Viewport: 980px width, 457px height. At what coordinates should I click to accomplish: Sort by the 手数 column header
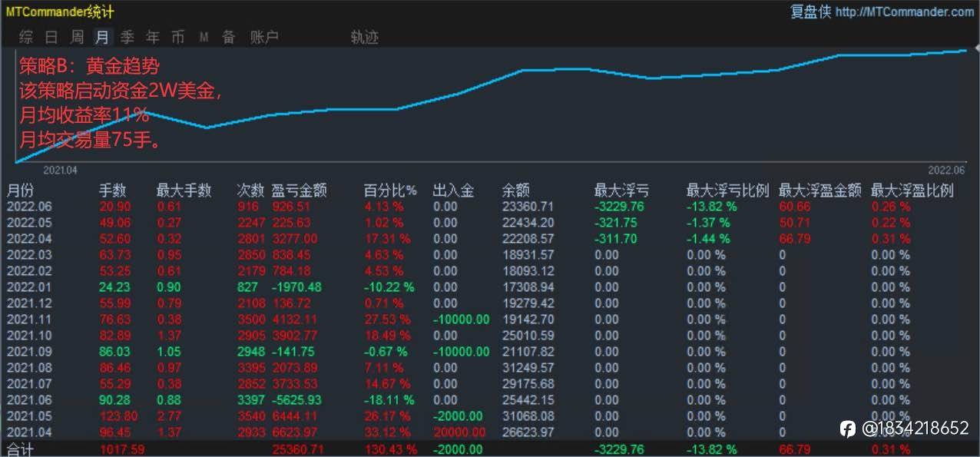click(x=113, y=190)
